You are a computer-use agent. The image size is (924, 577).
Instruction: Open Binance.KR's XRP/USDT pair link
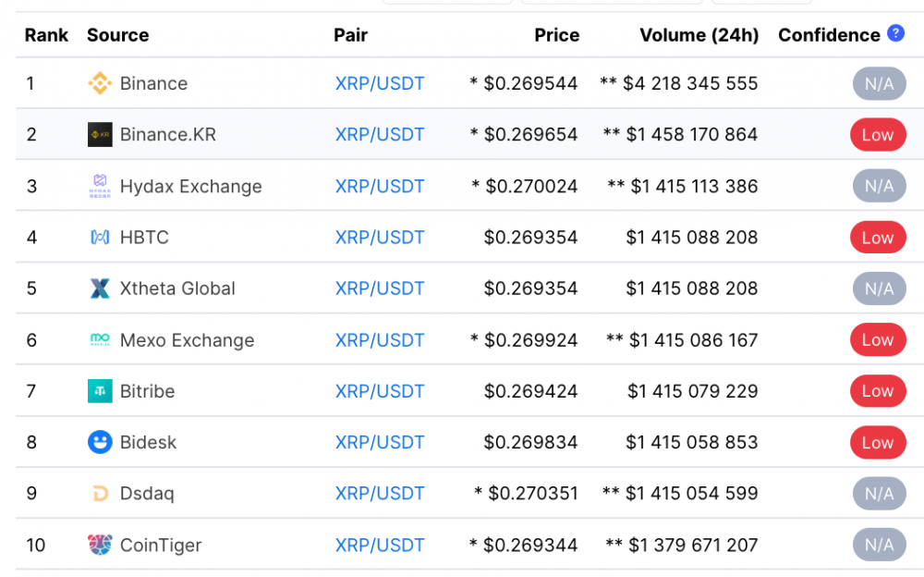point(380,134)
